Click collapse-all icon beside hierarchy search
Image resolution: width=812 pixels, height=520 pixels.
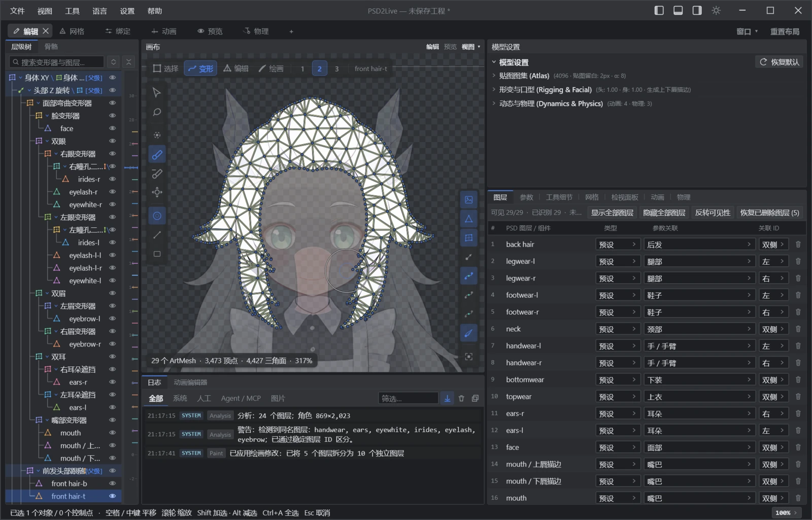click(x=129, y=62)
